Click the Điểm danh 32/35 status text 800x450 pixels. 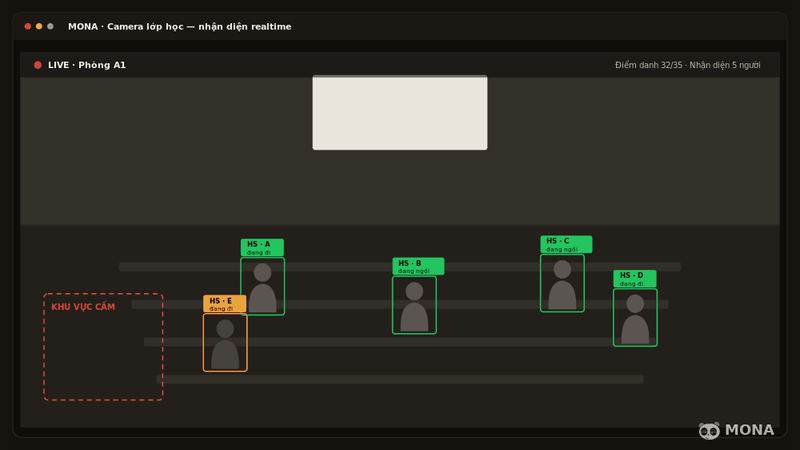648,65
